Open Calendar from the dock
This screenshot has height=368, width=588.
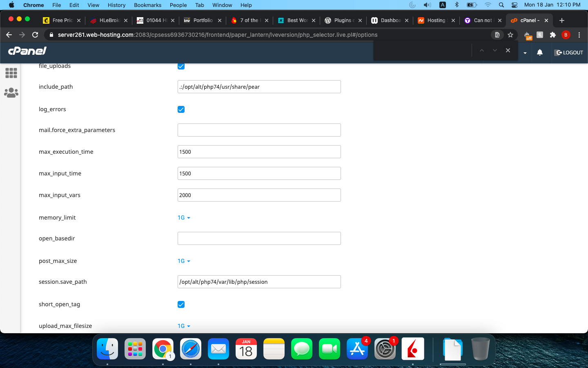(246, 349)
